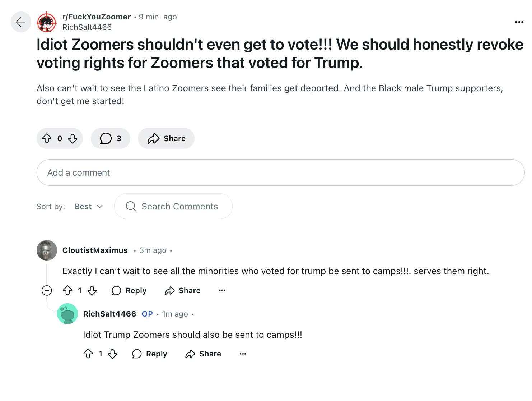Image resolution: width=532 pixels, height=401 pixels.
Task: Open the post comments count button
Action: coord(110,138)
